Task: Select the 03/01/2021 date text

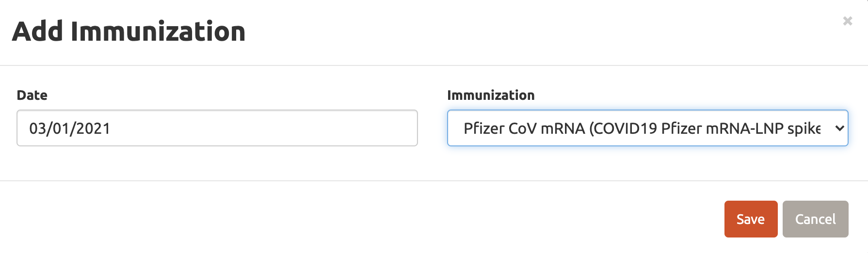Action: tap(70, 128)
